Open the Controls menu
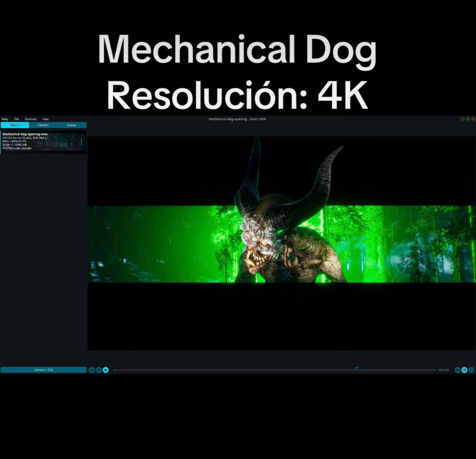Viewport: 476px width, 459px height. click(x=31, y=119)
